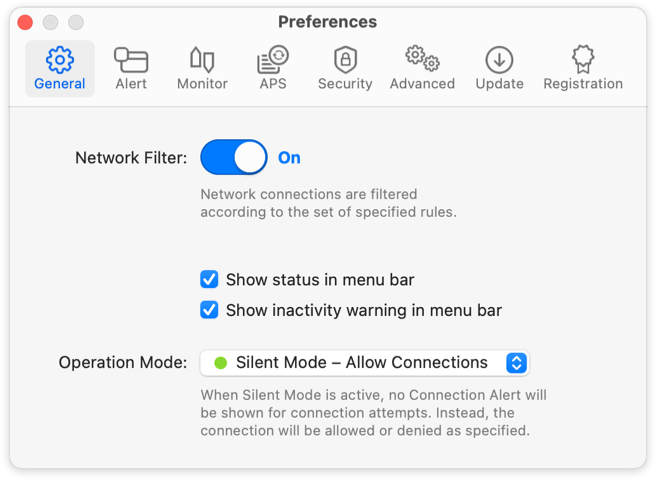
Task: Go to the Advanced gears tab
Action: pyautogui.click(x=422, y=69)
